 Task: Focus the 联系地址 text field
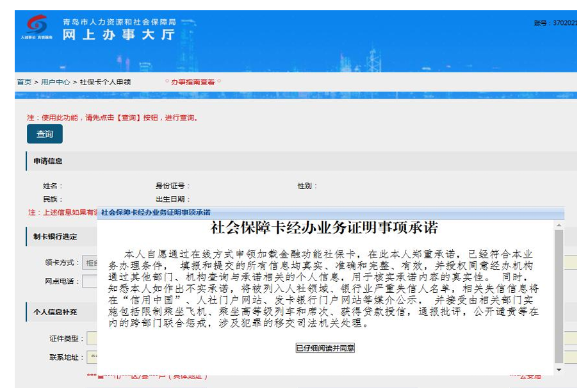(92, 357)
